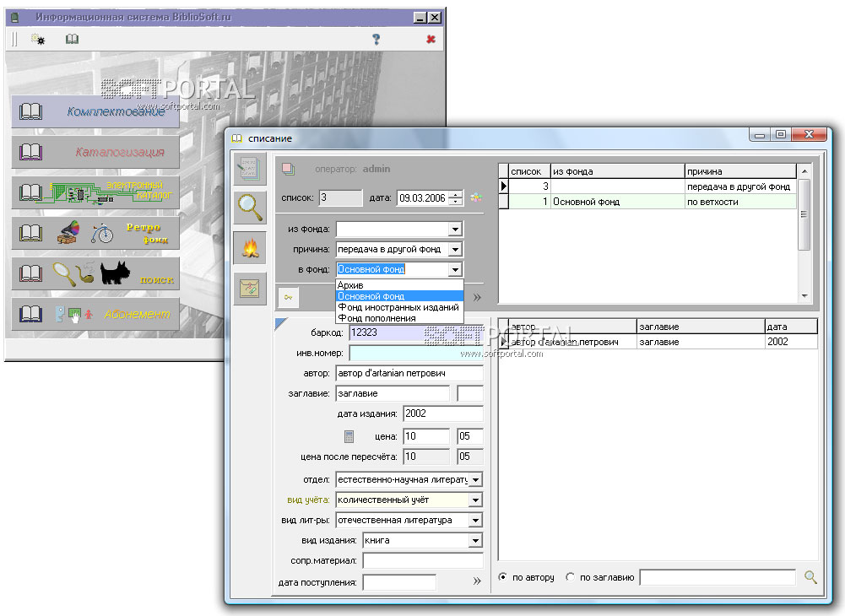Select 'Основной фонд' in the dropdown list

399,296
